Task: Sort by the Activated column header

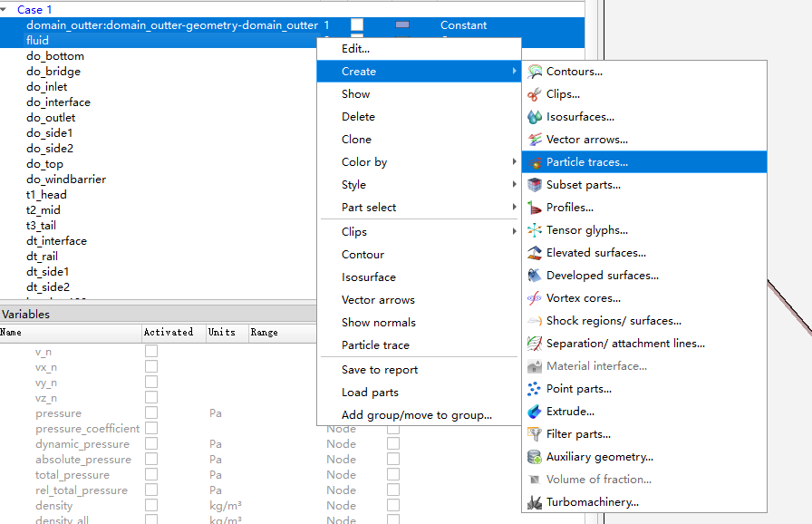Action: tap(169, 333)
